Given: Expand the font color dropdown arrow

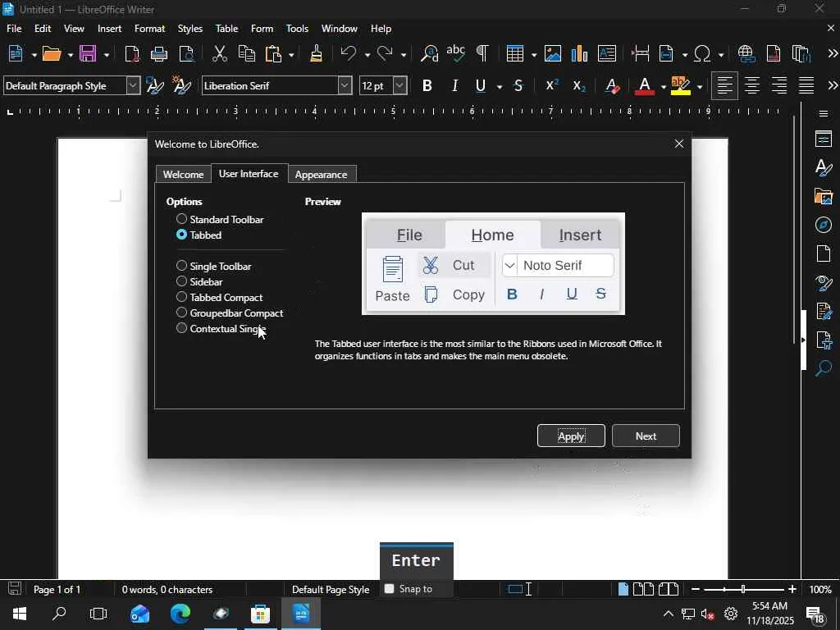Looking at the screenshot, I should coord(663,87).
